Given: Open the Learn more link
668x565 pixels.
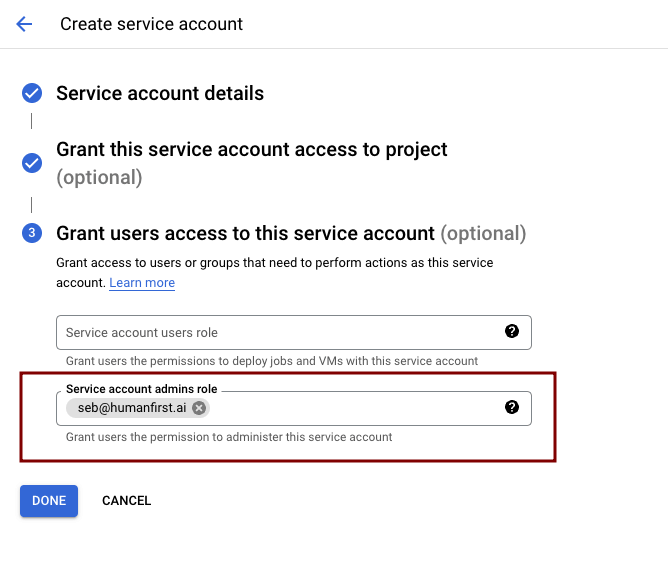Looking at the screenshot, I should coord(142,283).
